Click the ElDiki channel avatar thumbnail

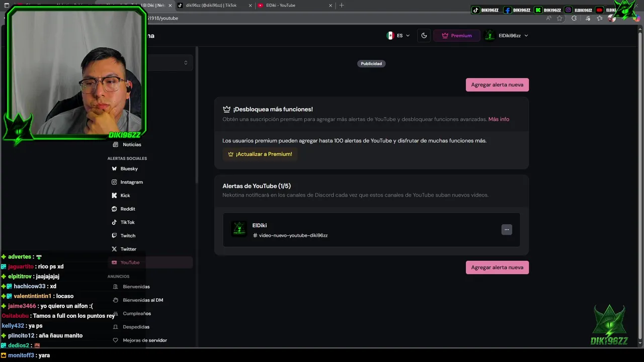(x=239, y=229)
